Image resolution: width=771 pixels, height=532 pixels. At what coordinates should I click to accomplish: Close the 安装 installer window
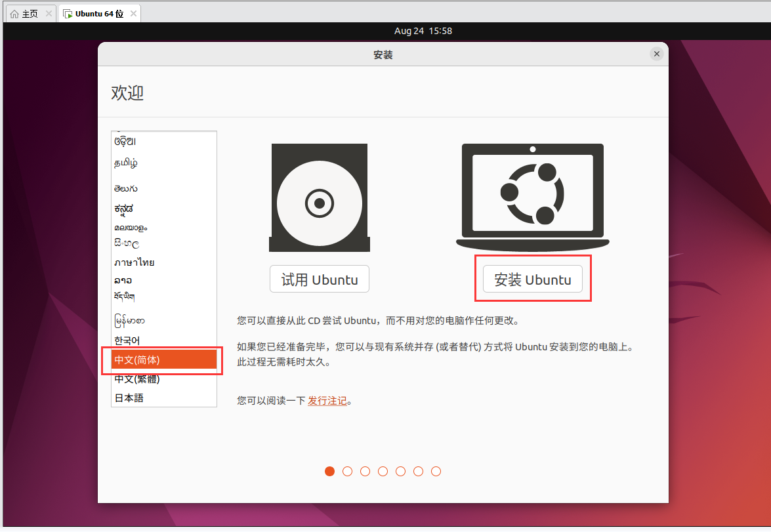coord(656,54)
